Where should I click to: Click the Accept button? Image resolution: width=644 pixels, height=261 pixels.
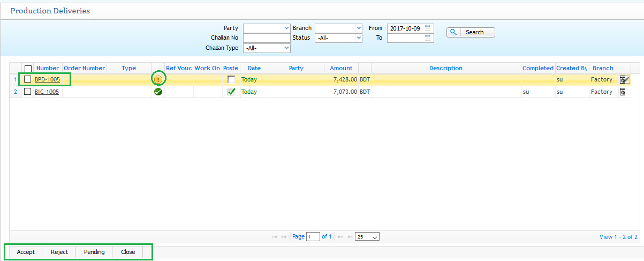tap(26, 252)
